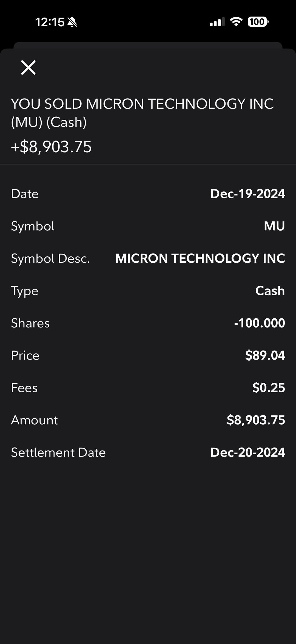Tap the muted bell icon in status bar
Screen dimensions: 296x644
point(72,22)
